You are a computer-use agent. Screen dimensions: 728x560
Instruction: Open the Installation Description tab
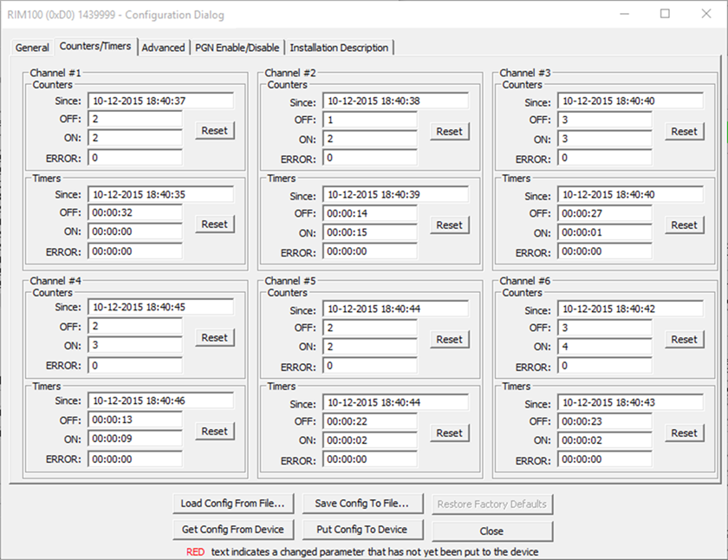click(339, 48)
